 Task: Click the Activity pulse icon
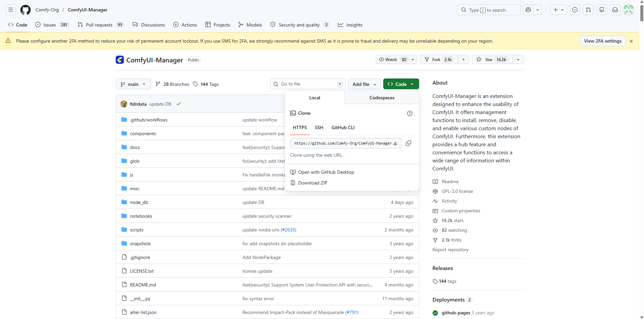tap(435, 201)
